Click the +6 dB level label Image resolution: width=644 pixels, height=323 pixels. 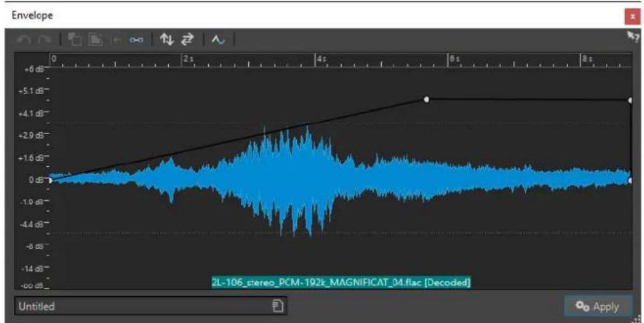coord(33,69)
